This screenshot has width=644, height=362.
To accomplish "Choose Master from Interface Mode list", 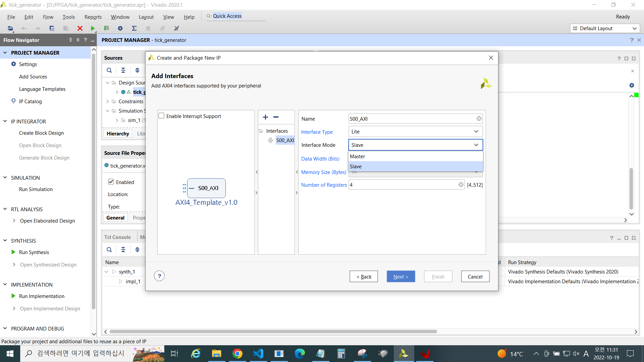I will pyautogui.click(x=416, y=157).
